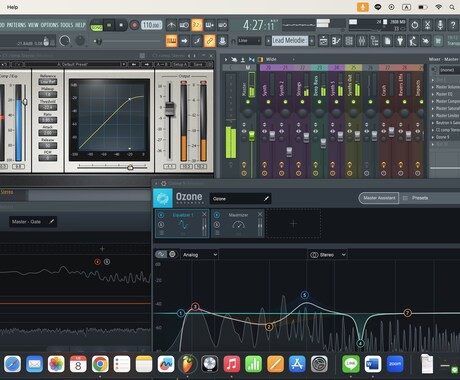This screenshot has height=380, width=460.
Task: Toggle the countdown before recording icon
Action: click(x=197, y=25)
